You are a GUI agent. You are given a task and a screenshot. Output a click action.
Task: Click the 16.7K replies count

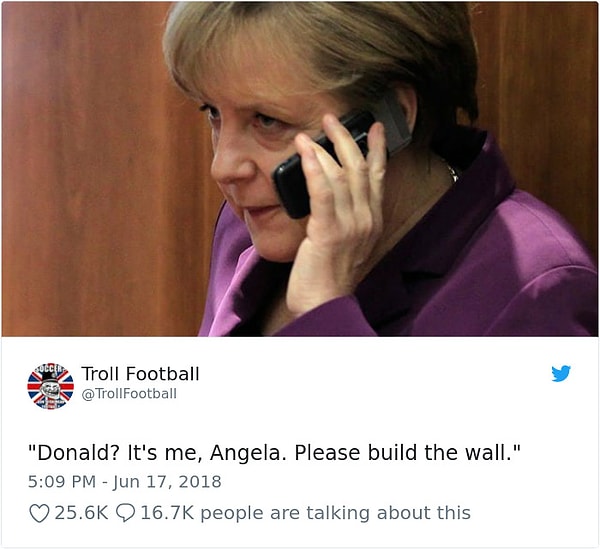point(168,513)
